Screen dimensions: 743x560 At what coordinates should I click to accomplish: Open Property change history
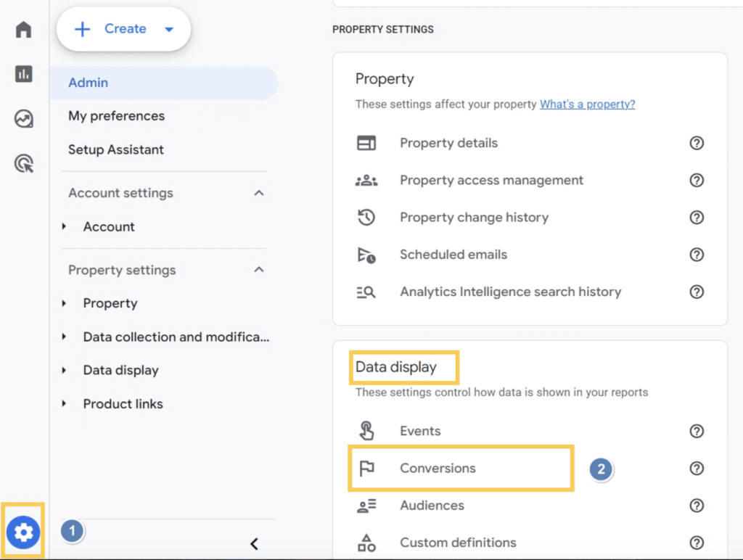(x=475, y=218)
